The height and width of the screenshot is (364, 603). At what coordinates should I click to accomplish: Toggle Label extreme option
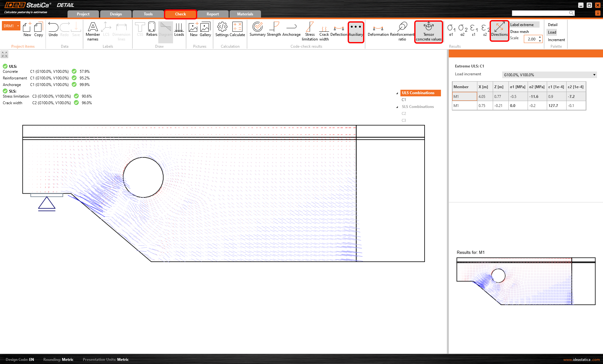[522, 25]
